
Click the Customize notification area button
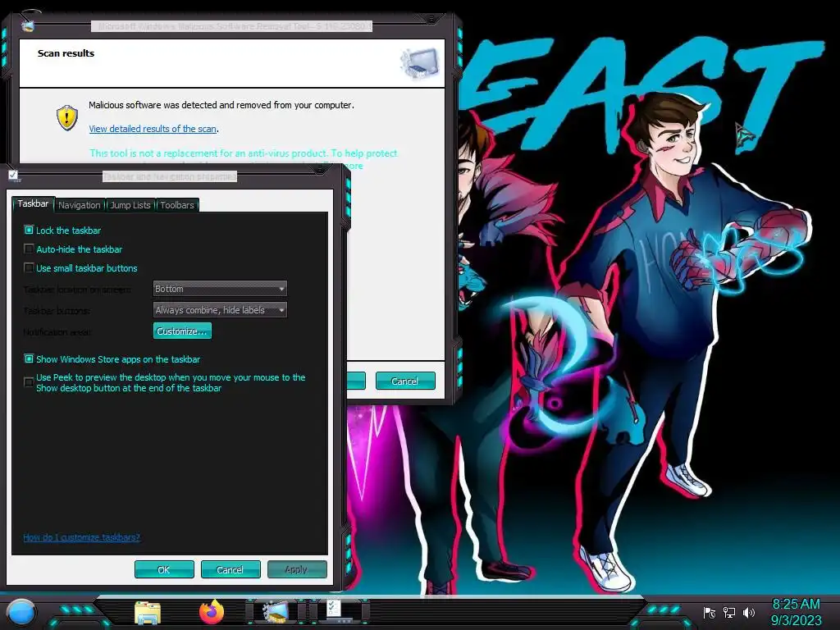(x=182, y=331)
